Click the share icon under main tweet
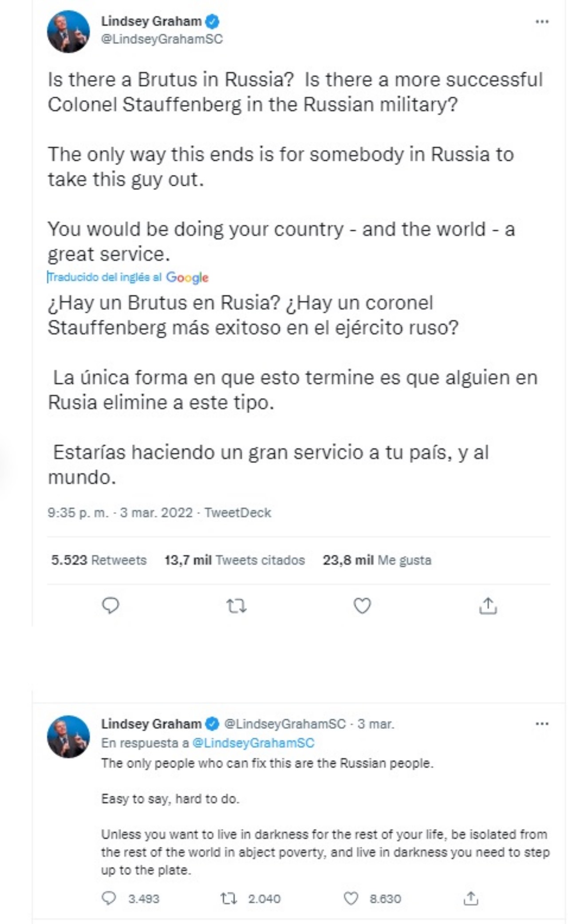This screenshot has height=924, width=568. click(488, 606)
